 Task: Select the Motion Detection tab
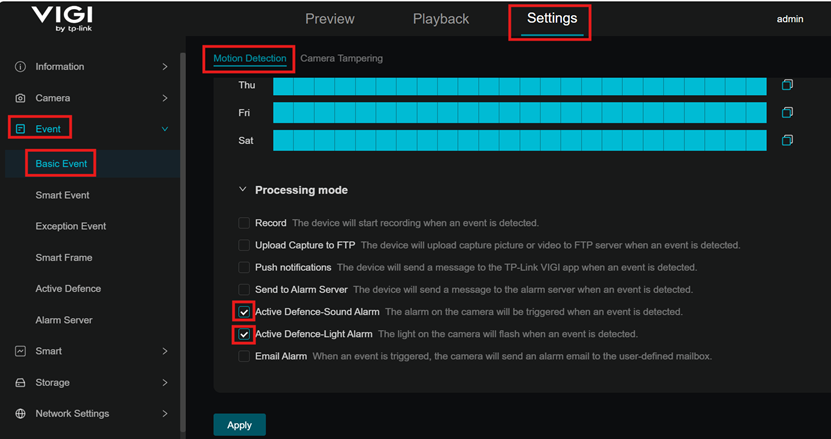pos(250,58)
